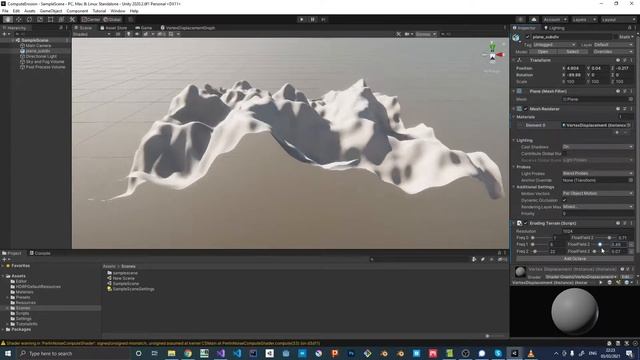Click the Mesh field object picker
Image resolution: width=640 pixels, height=360 pixels.
tap(631, 99)
